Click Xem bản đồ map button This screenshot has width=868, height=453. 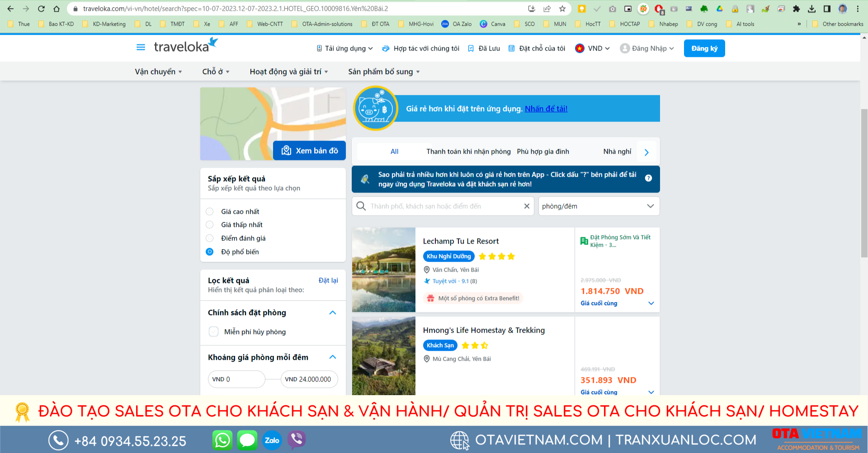(309, 151)
